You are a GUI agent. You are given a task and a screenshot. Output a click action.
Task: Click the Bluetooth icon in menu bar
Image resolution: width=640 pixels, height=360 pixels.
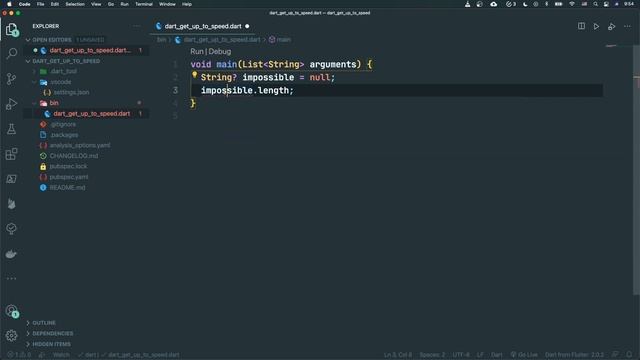click(547, 4)
